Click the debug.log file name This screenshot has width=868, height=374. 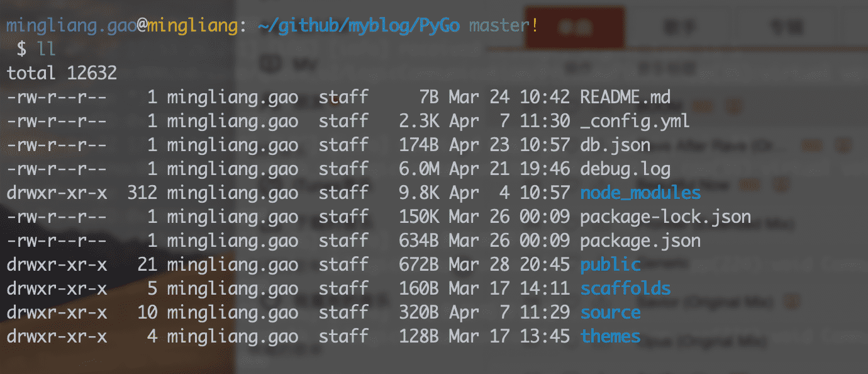(x=625, y=169)
